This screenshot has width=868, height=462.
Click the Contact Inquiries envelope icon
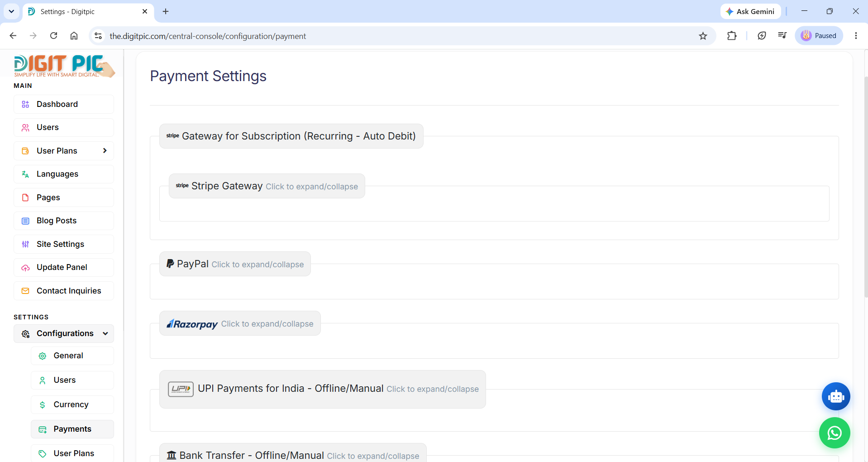pyautogui.click(x=25, y=291)
